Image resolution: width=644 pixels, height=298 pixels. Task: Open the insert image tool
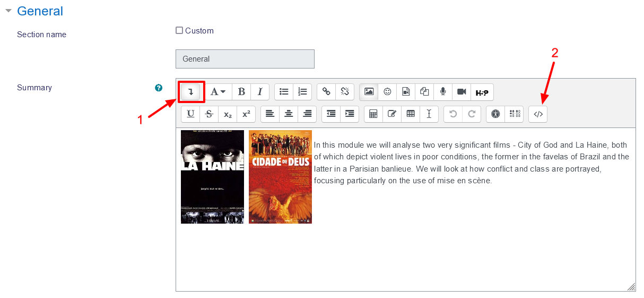click(369, 92)
